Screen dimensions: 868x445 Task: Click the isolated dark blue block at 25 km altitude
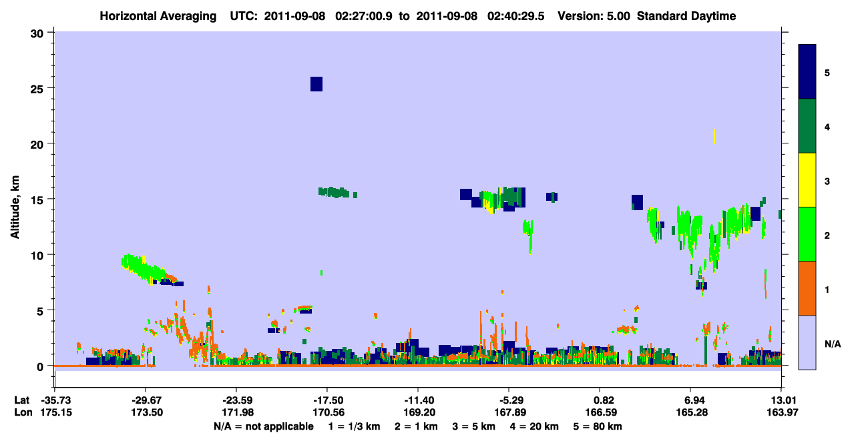[316, 84]
